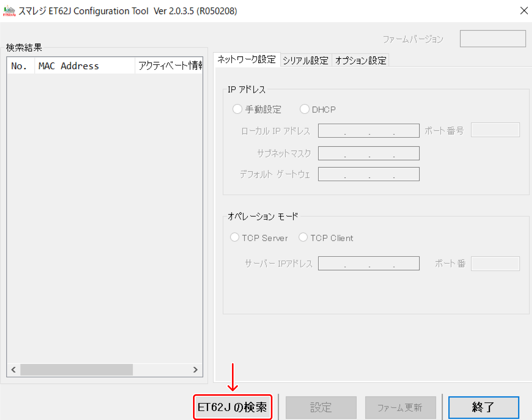Screen dimensions: 532x420
Task: Focus the サブネットマスク field
Action: (x=369, y=153)
